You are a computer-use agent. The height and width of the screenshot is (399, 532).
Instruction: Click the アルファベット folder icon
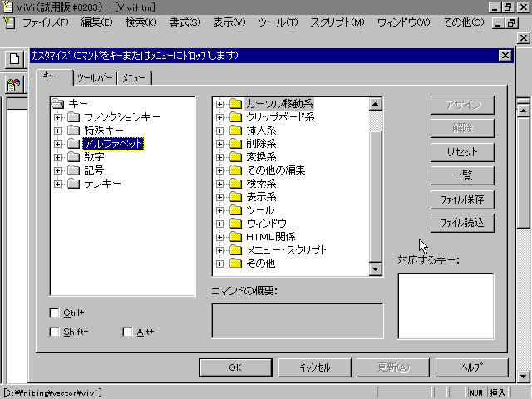(x=73, y=144)
